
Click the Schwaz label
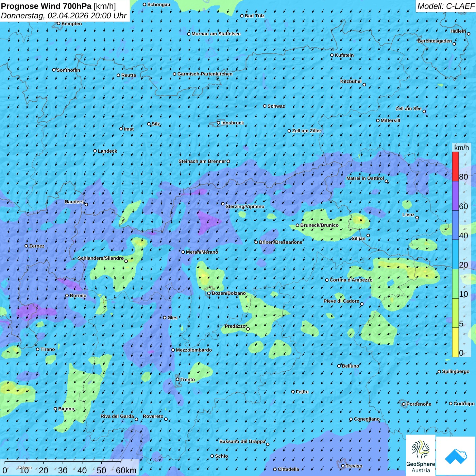(x=276, y=106)
